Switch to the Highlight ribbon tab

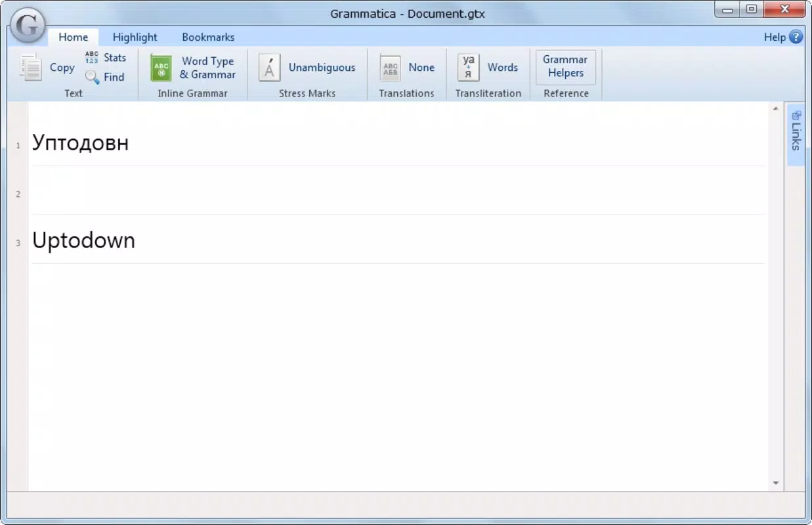(x=135, y=37)
